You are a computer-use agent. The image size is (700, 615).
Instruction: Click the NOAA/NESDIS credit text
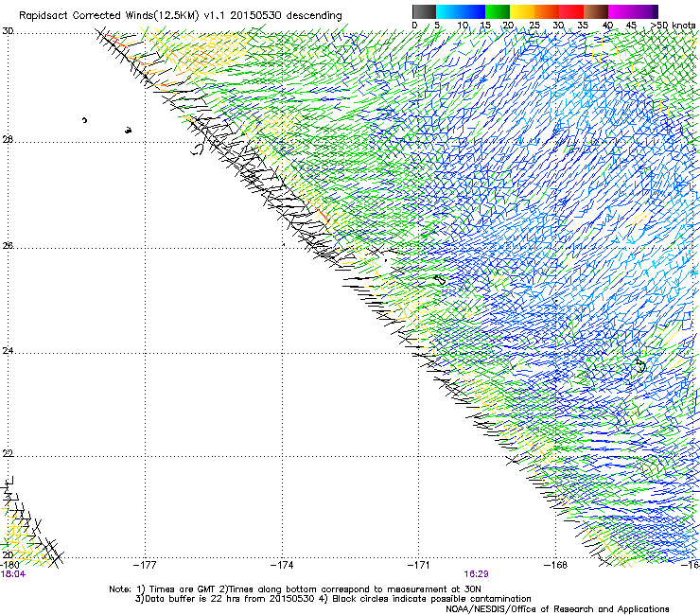click(x=557, y=608)
